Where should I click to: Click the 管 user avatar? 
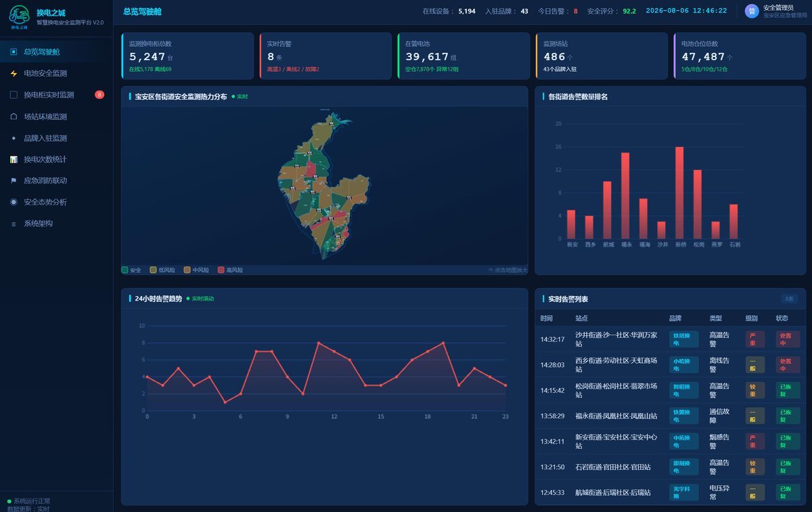[x=752, y=11]
